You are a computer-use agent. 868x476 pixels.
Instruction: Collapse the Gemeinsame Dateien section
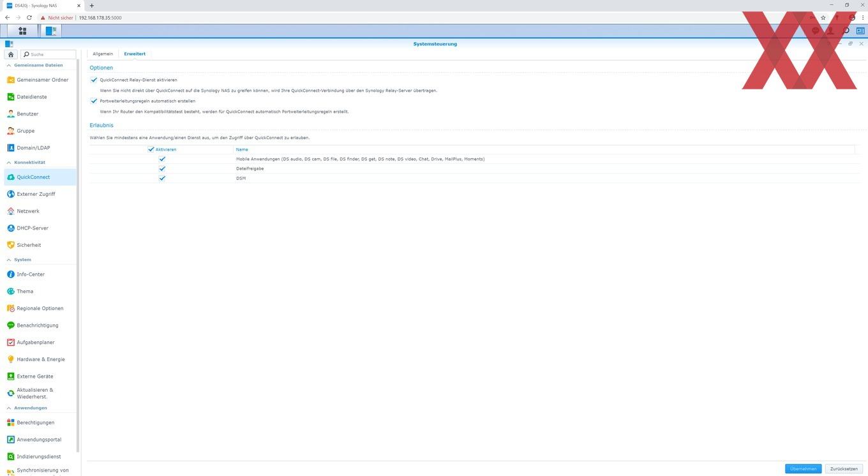8,65
